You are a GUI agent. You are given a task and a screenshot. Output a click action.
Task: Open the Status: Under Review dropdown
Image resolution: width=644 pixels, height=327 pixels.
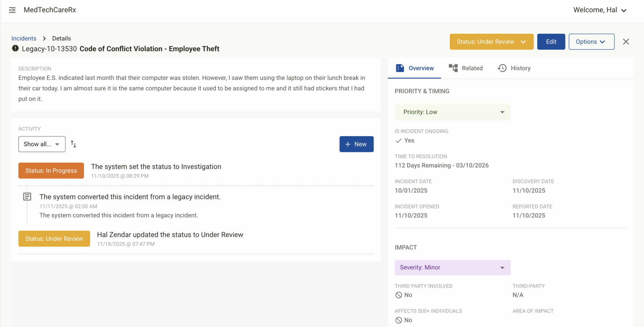491,42
